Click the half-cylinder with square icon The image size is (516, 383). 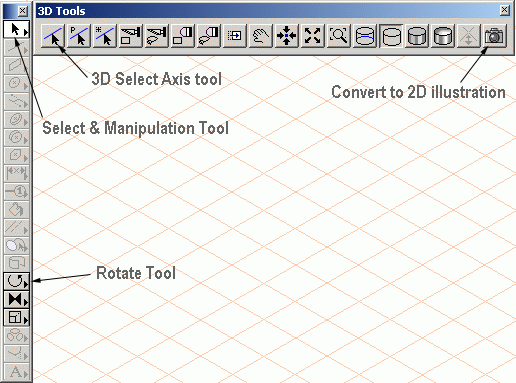point(183,36)
